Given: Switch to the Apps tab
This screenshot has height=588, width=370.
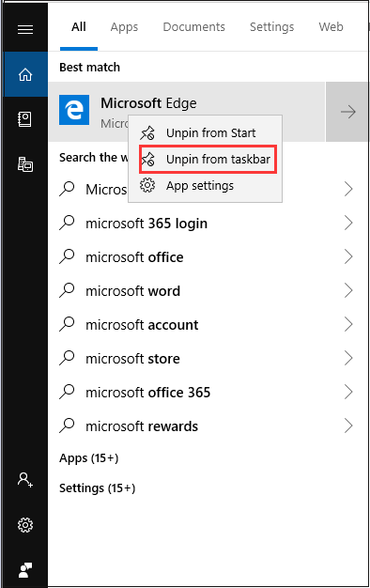Looking at the screenshot, I should click(x=124, y=27).
